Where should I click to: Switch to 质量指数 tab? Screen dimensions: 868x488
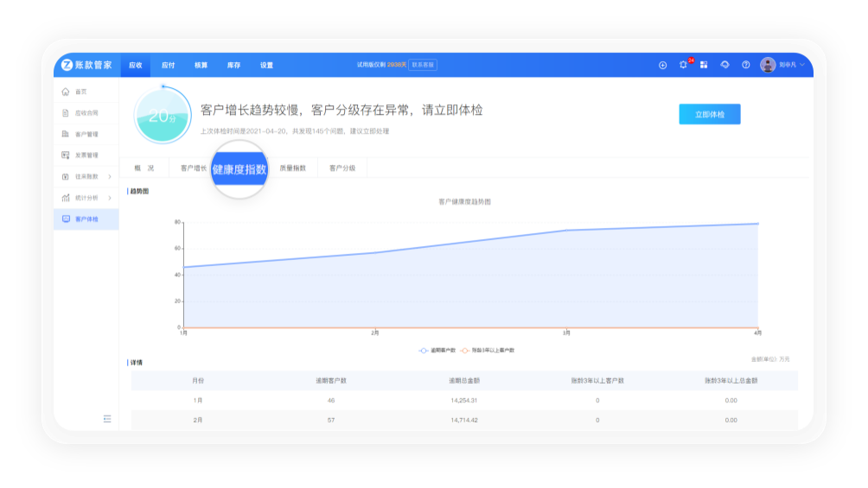(x=292, y=168)
